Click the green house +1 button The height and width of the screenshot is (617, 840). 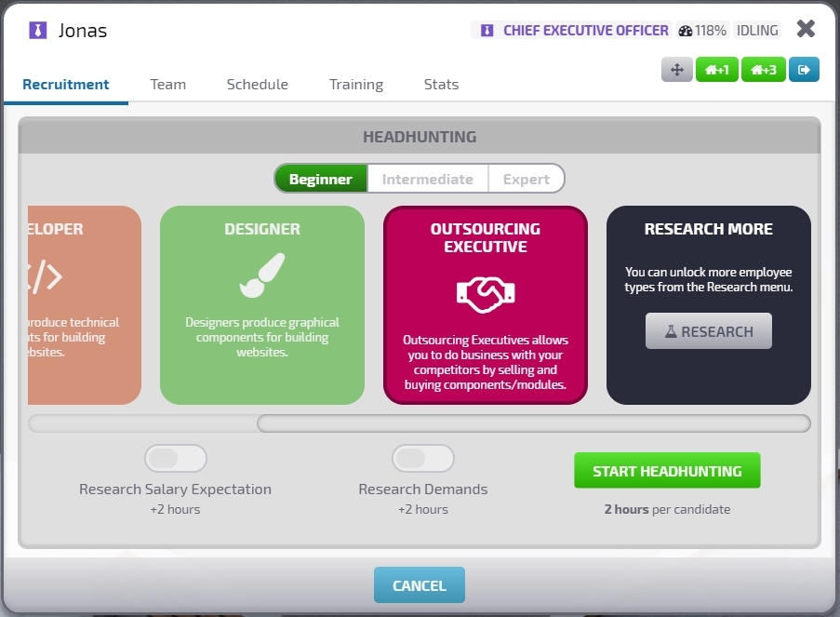click(x=716, y=70)
